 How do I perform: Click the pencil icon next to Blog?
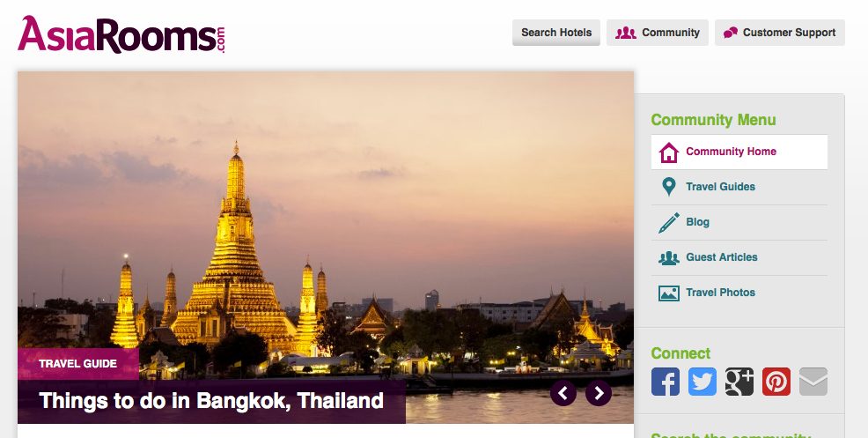[x=669, y=222]
